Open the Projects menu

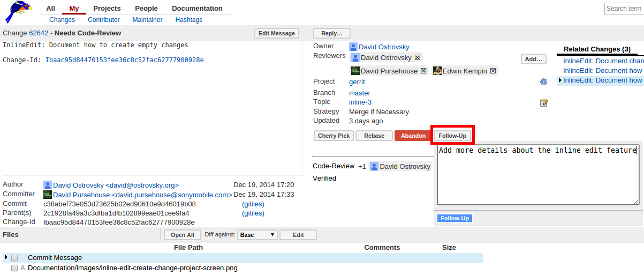(107, 9)
